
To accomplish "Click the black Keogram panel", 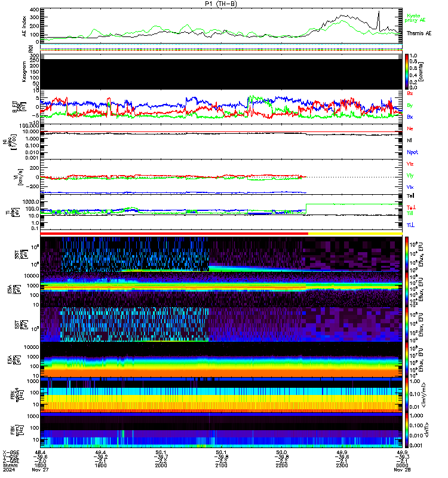I will (221, 74).
